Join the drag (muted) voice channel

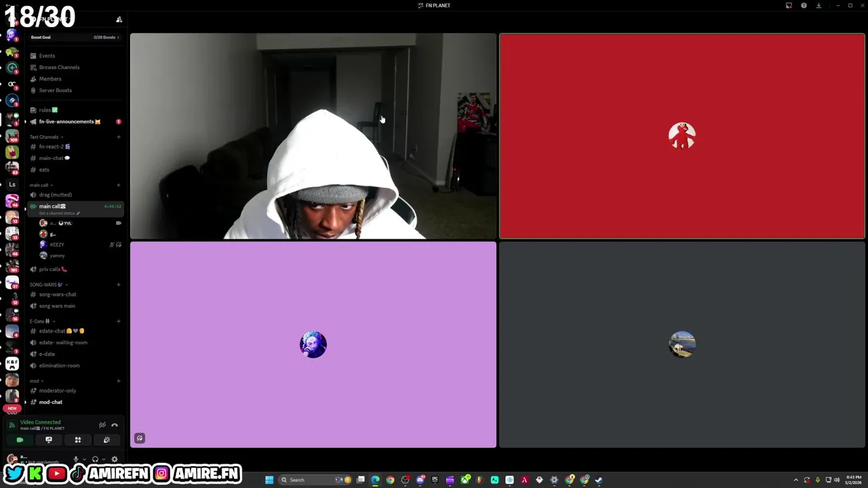[x=75, y=195]
